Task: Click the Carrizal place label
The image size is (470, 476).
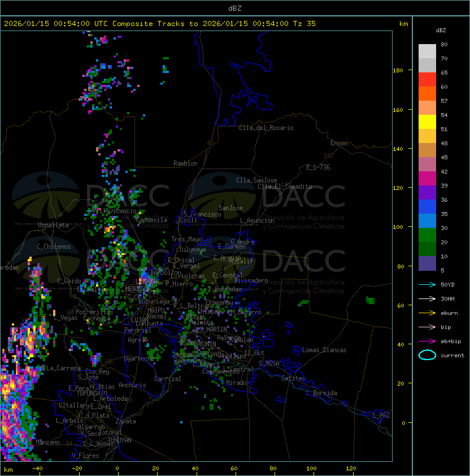Action: click(167, 379)
